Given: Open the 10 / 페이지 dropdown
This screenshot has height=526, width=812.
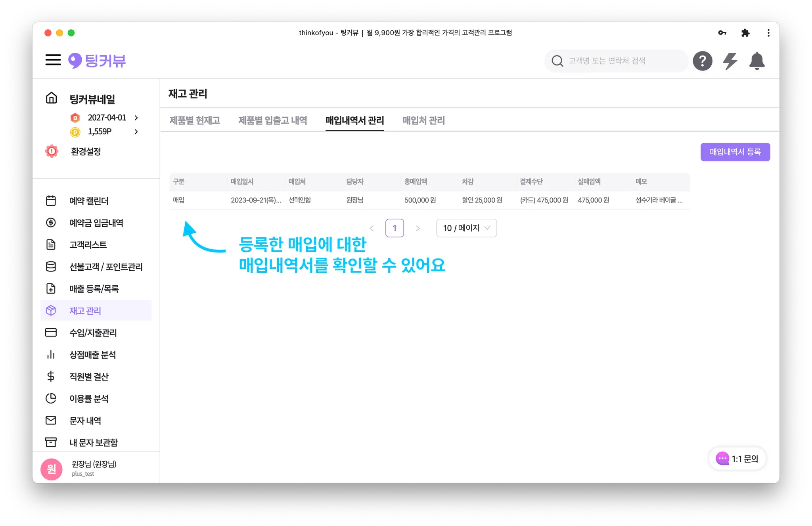Looking at the screenshot, I should (x=466, y=228).
